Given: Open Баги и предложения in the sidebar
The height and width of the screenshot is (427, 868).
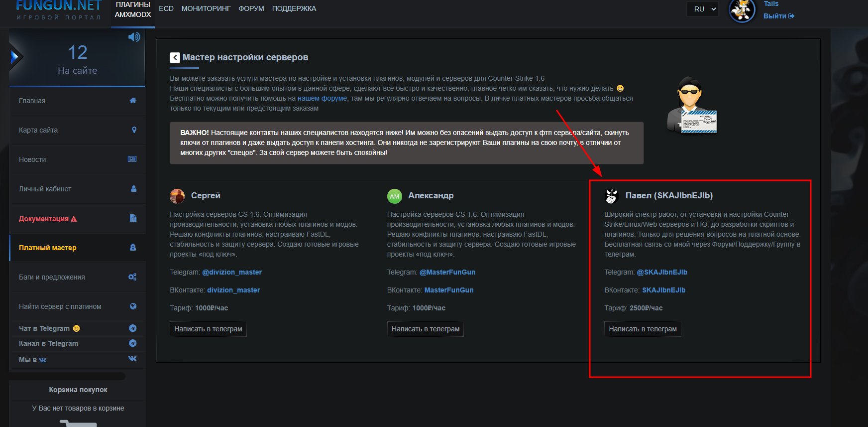Looking at the screenshot, I should pos(78,277).
